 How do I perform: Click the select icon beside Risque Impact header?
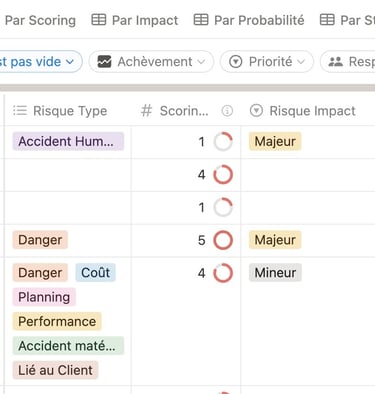tap(256, 110)
